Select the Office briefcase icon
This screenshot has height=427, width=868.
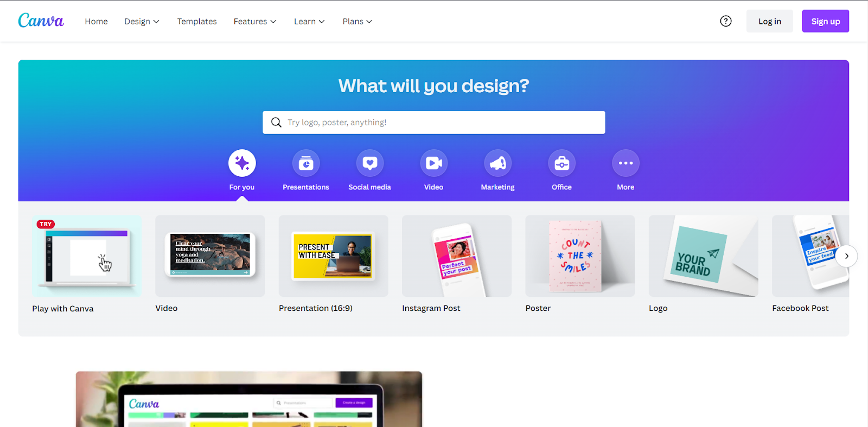pyautogui.click(x=562, y=163)
